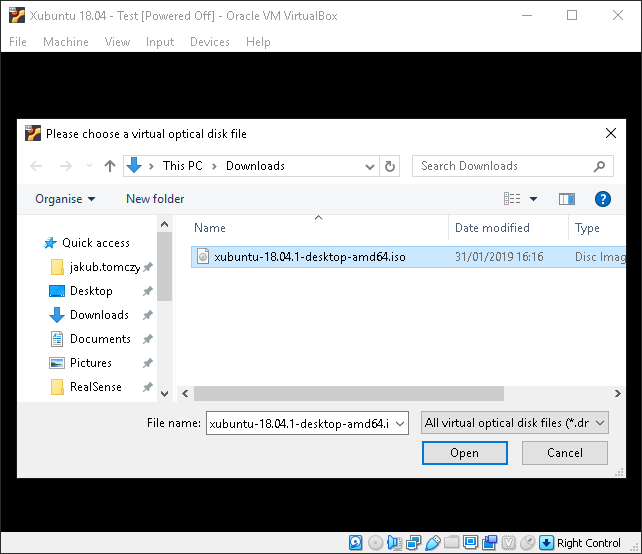Open the Input menu
The image size is (642, 554).
click(160, 42)
